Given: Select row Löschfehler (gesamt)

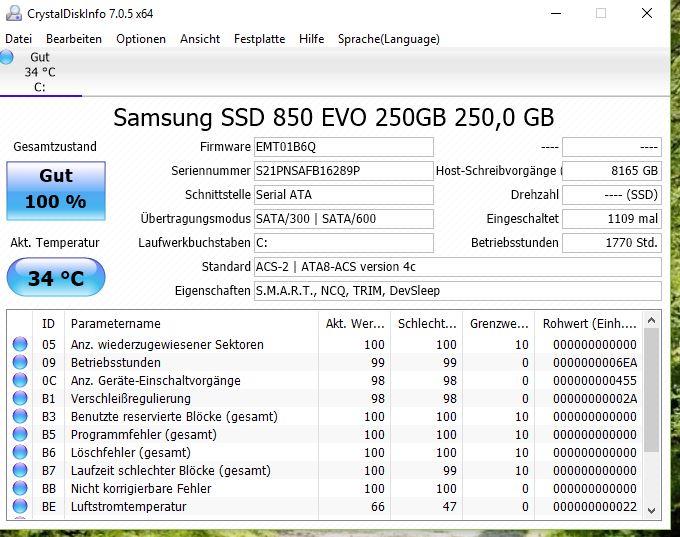Looking at the screenshot, I should click(x=325, y=452).
